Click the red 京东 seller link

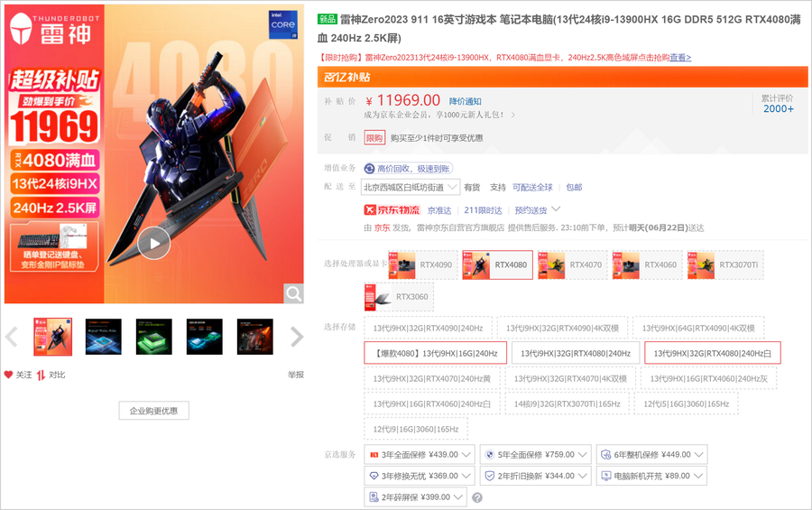click(383, 227)
